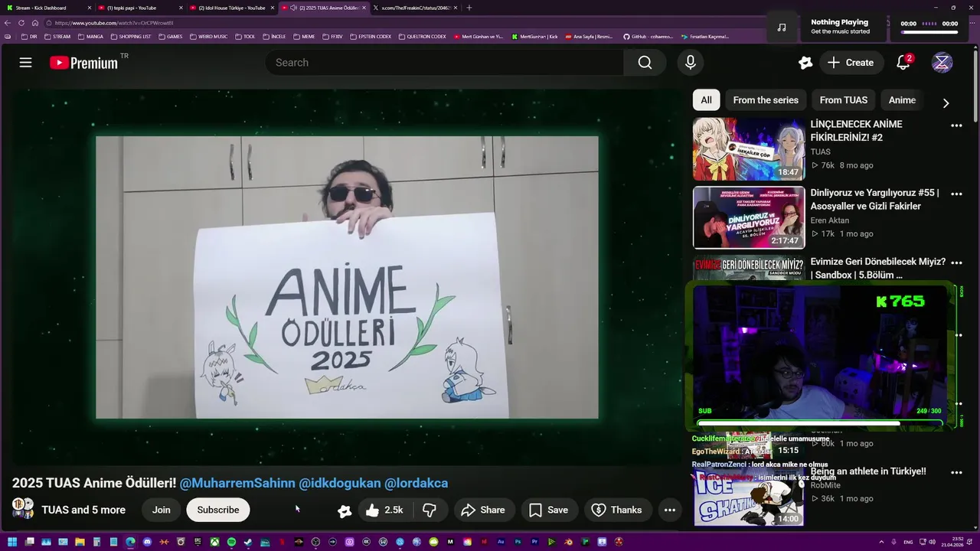Open options for Dinliyoruz ve Yargılıyoruz #55
Viewport: 980px width, 551px height.
[x=956, y=194]
